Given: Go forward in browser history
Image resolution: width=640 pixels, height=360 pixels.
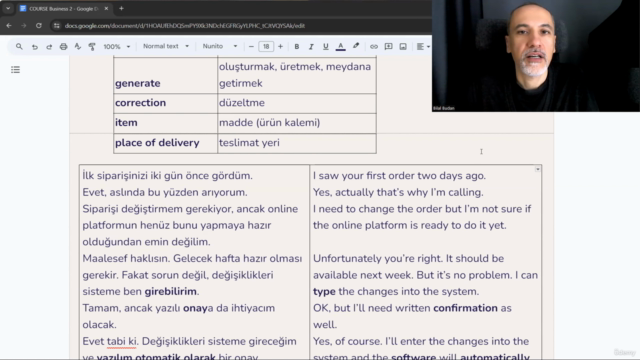Looking at the screenshot, I should (24, 26).
